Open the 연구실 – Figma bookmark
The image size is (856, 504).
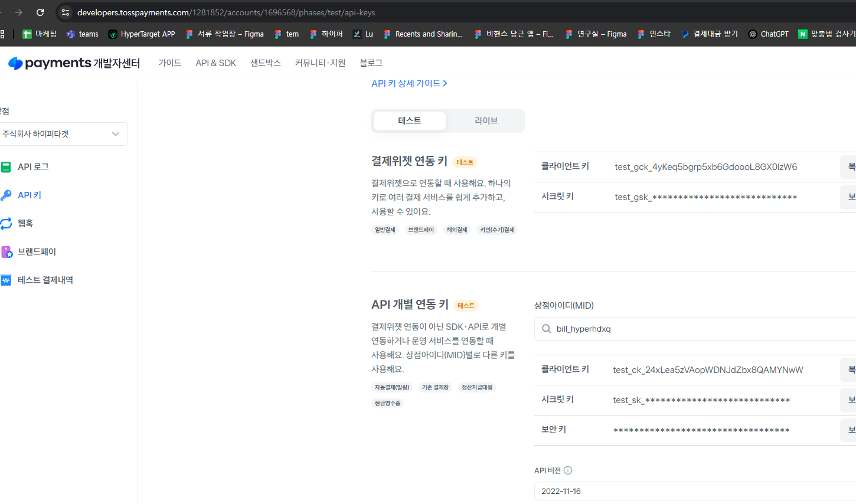pos(596,34)
